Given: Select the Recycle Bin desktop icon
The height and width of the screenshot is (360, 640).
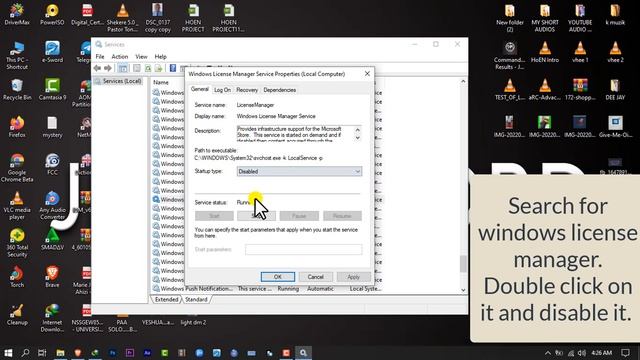Looking at the screenshot, I should pos(17,90).
